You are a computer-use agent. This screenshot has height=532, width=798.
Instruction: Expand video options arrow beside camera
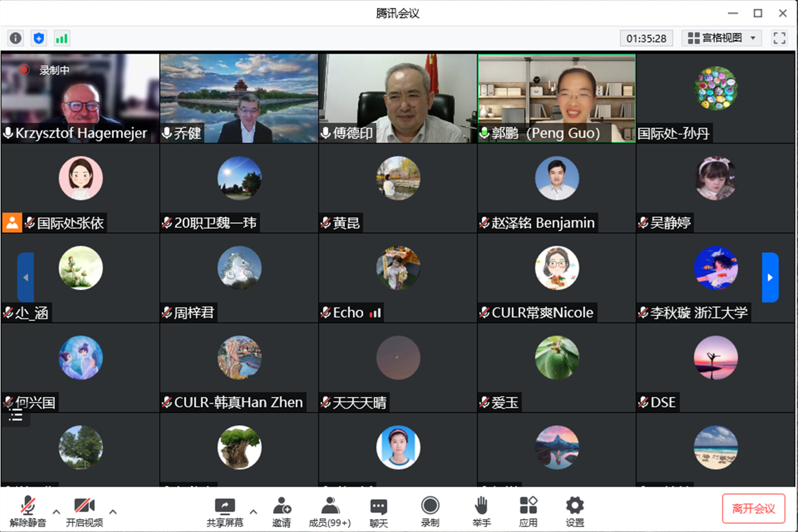pyautogui.click(x=113, y=512)
